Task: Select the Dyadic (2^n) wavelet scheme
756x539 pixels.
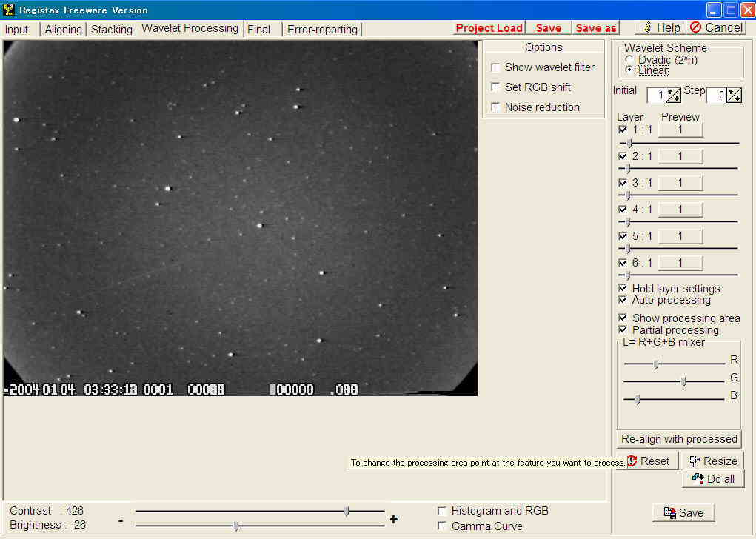Action: (629, 60)
